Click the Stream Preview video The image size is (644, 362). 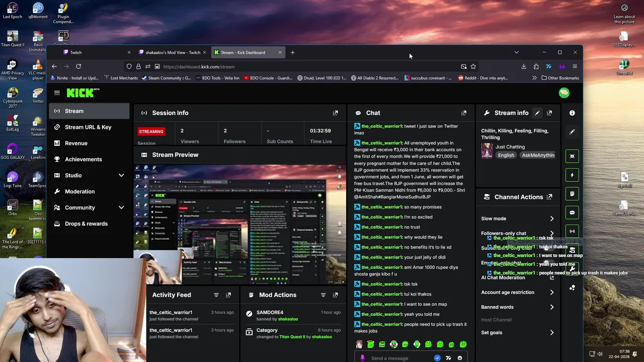pos(240,224)
